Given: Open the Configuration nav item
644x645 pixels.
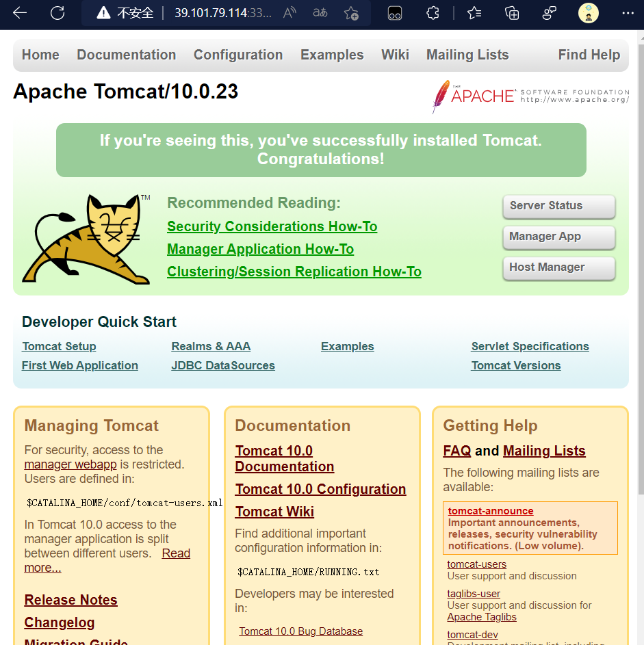Looking at the screenshot, I should (237, 55).
